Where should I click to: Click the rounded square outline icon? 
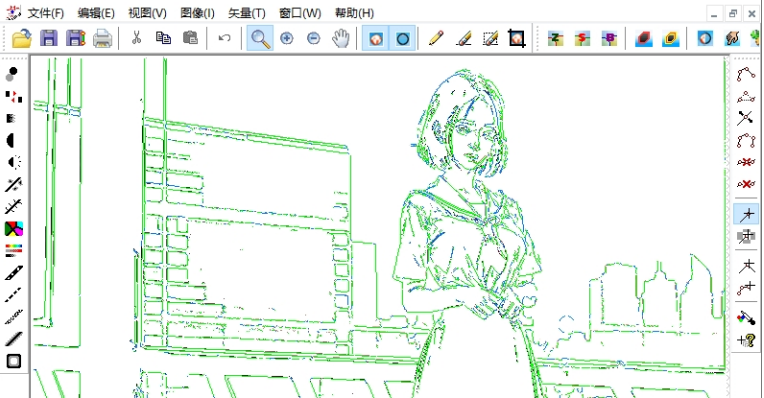tap(14, 361)
